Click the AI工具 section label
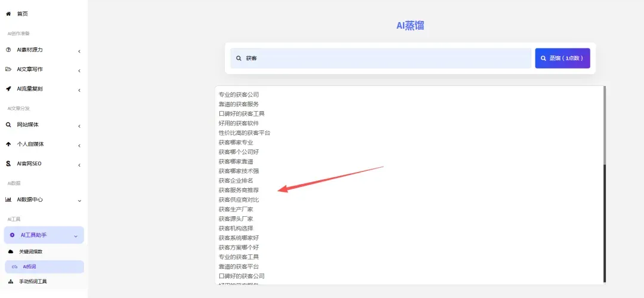Viewport: 644px width, 298px height. (14, 219)
